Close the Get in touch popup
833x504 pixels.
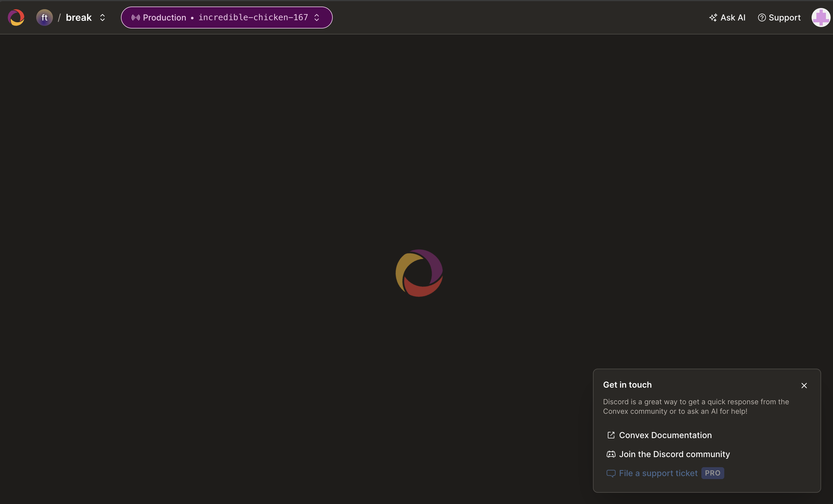coord(804,386)
